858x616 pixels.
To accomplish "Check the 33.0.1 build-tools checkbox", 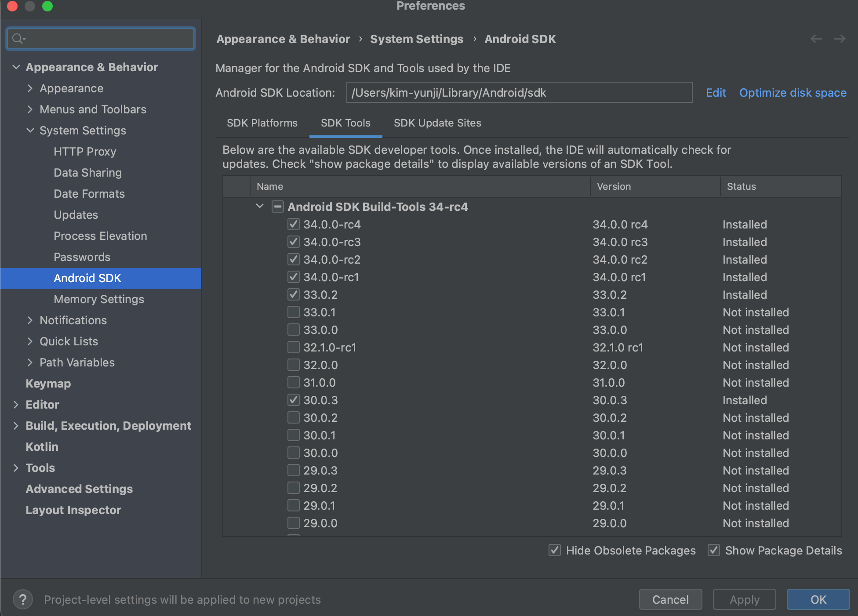I will pyautogui.click(x=294, y=312).
